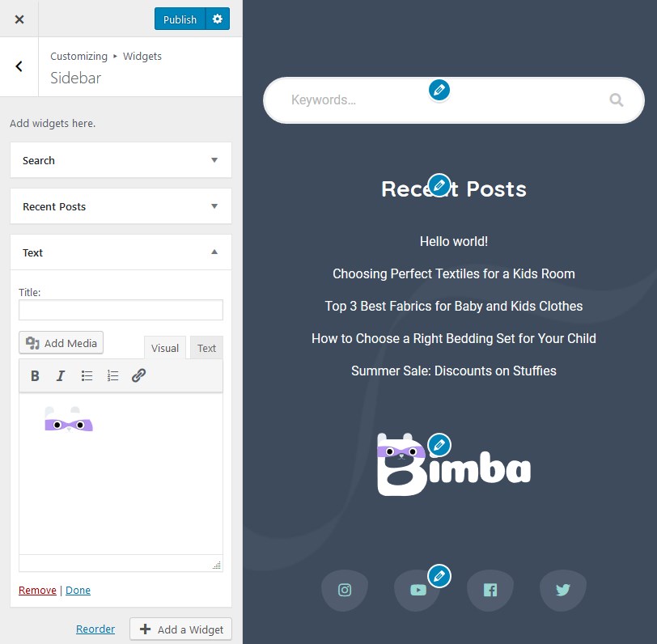657x644 pixels.
Task: Switch to the Text editor tab
Action: click(206, 348)
